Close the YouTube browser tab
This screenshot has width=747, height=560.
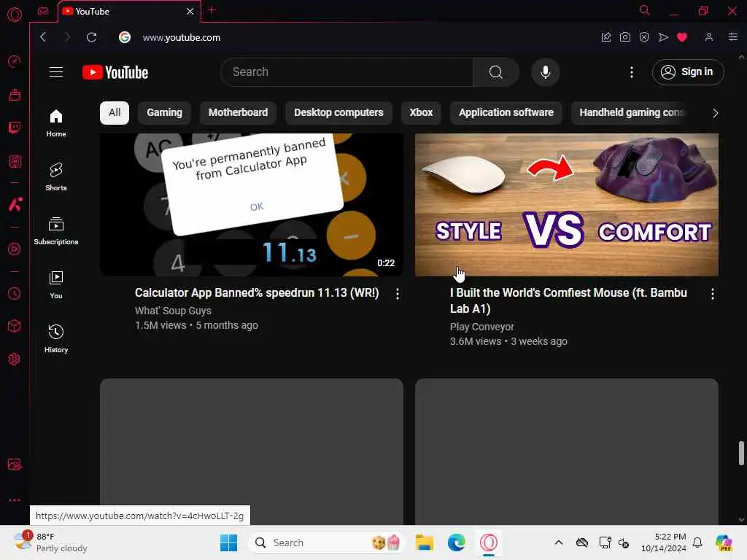tap(190, 11)
